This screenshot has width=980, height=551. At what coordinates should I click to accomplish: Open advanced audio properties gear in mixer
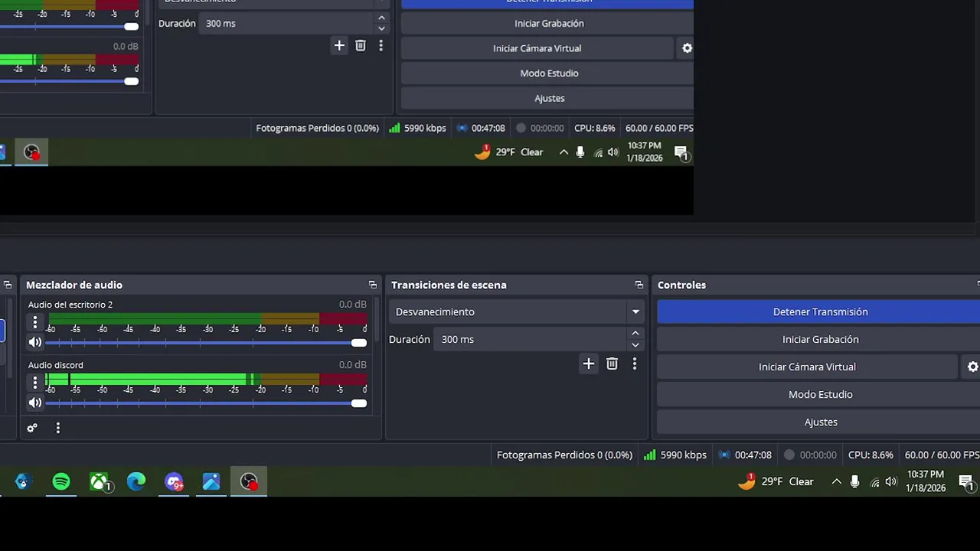click(32, 428)
